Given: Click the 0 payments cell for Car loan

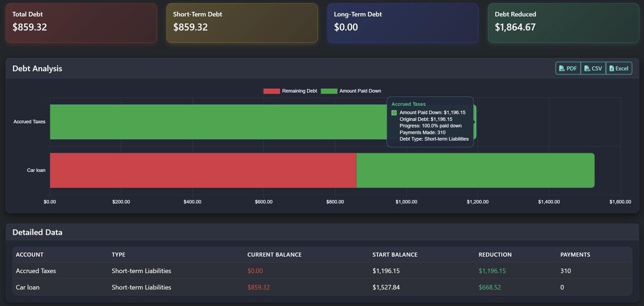Looking at the screenshot, I should pyautogui.click(x=562, y=287).
